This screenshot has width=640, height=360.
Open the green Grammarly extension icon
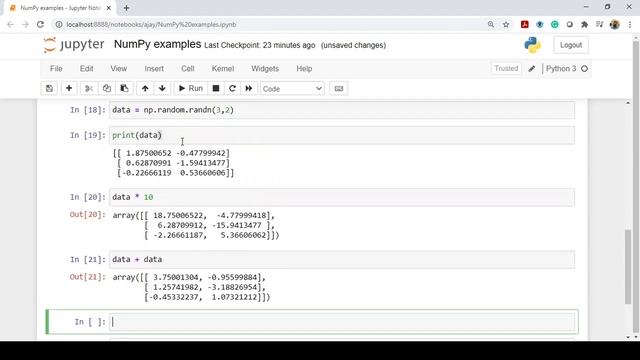coord(555,24)
